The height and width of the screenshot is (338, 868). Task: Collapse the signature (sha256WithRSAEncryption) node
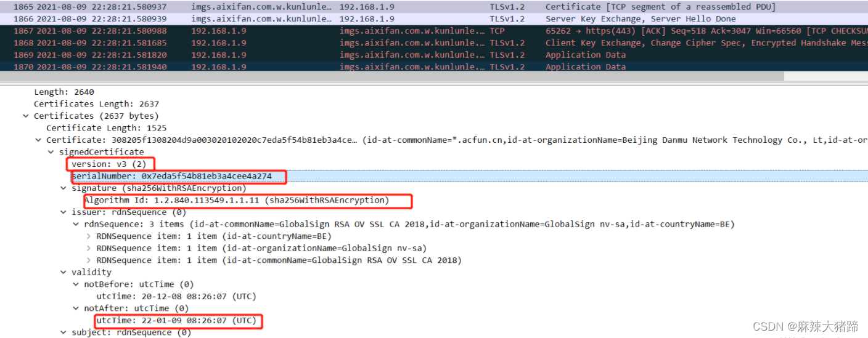pos(63,188)
